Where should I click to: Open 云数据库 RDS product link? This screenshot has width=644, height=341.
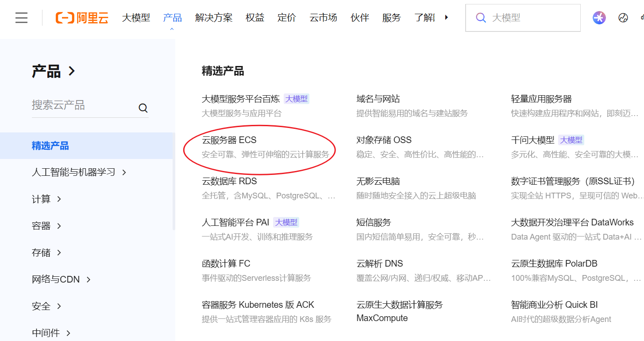(x=229, y=181)
